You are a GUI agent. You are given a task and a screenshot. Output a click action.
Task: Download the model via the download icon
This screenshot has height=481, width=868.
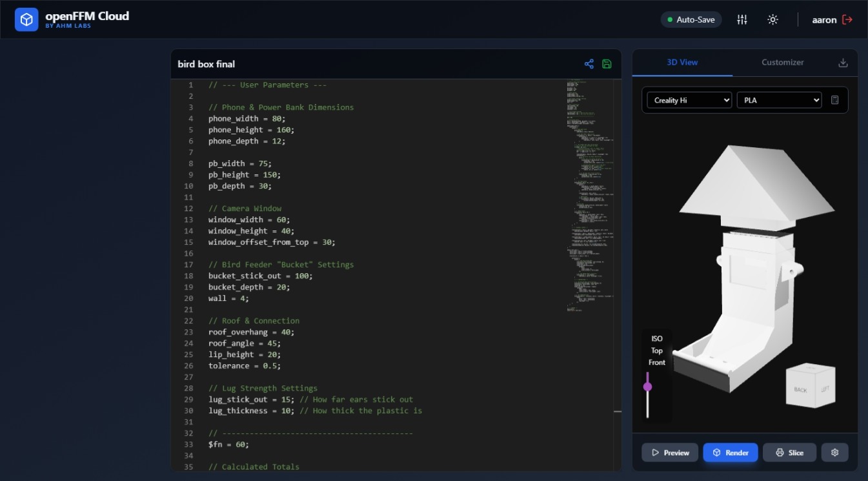pos(843,63)
